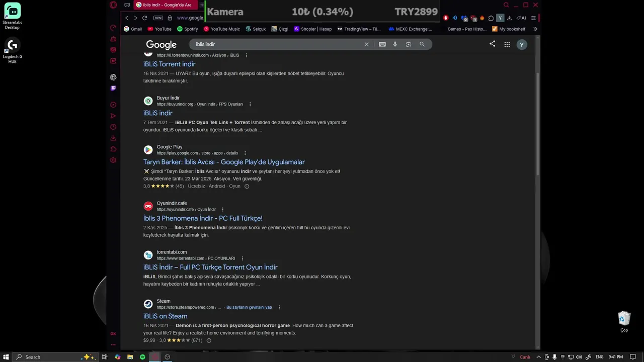Open a new tab with plus button

[x=202, y=5]
